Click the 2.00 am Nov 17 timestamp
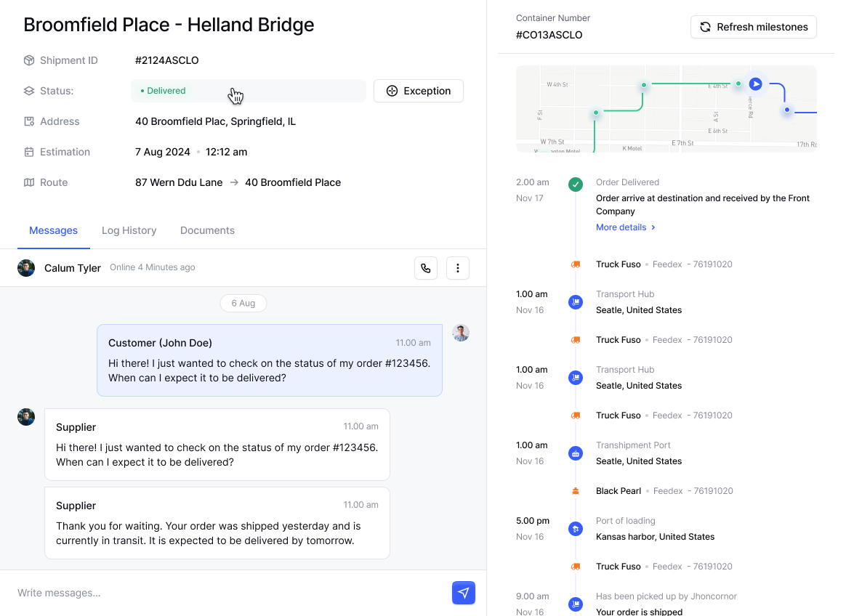 pyautogui.click(x=533, y=190)
